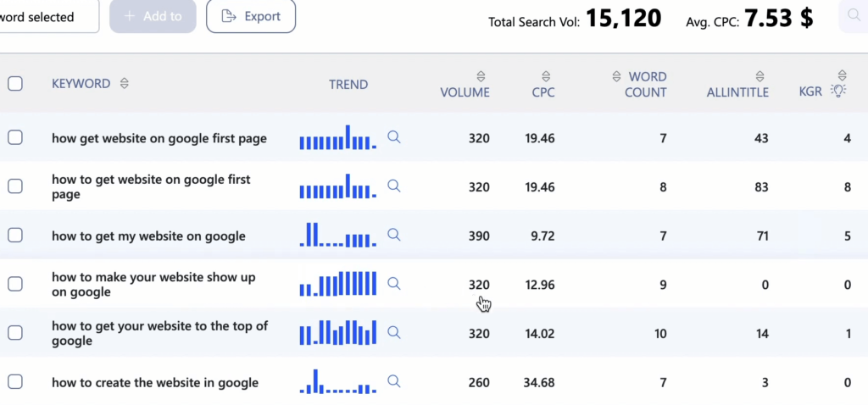Click allintitle value 83
The height and width of the screenshot is (405, 868).
pyautogui.click(x=761, y=187)
